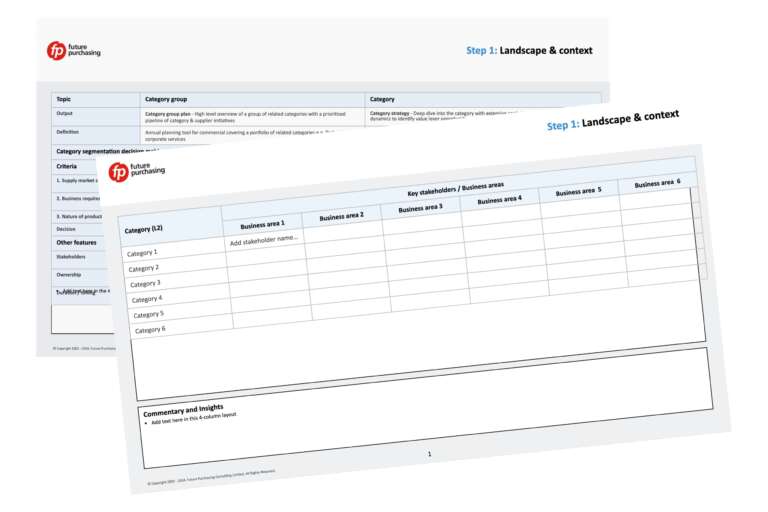Click the 2. Business requirements row
Image resolution: width=768 pixels, height=512 pixels.
pos(77,198)
